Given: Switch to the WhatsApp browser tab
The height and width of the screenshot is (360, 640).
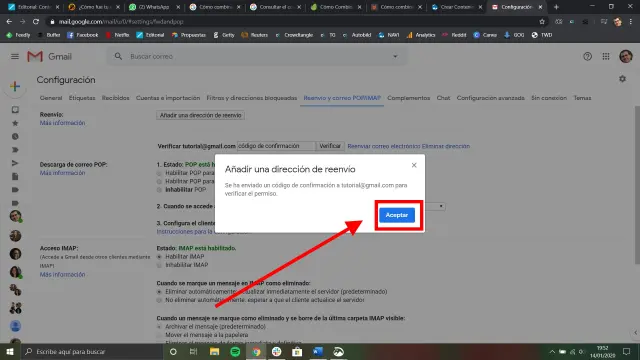Looking at the screenshot, I should coord(154,7).
